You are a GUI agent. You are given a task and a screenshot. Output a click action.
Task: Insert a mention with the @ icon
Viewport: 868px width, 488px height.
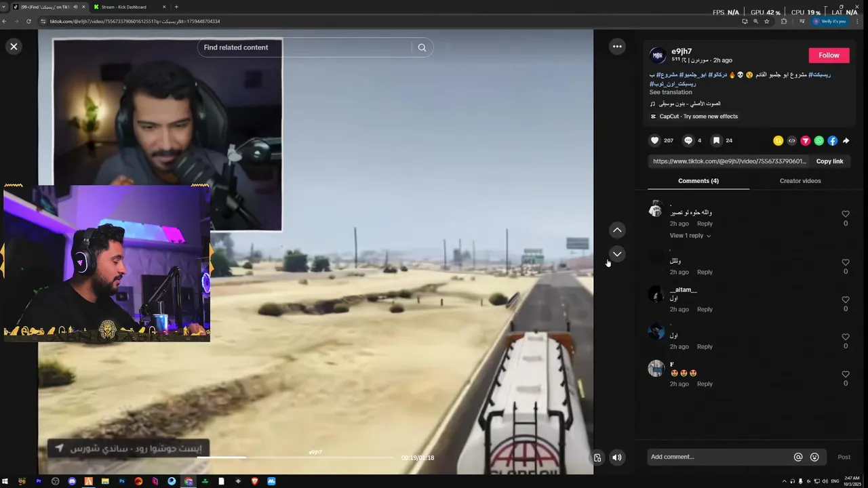(798, 457)
